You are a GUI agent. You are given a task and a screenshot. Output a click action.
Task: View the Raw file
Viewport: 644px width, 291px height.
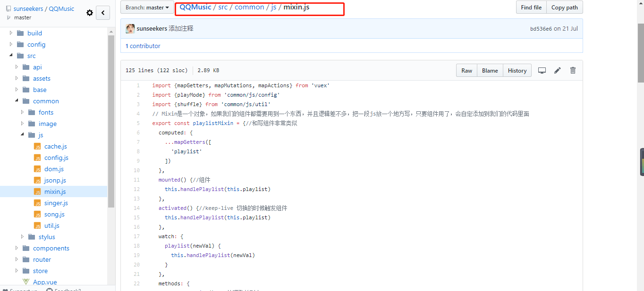pyautogui.click(x=466, y=70)
